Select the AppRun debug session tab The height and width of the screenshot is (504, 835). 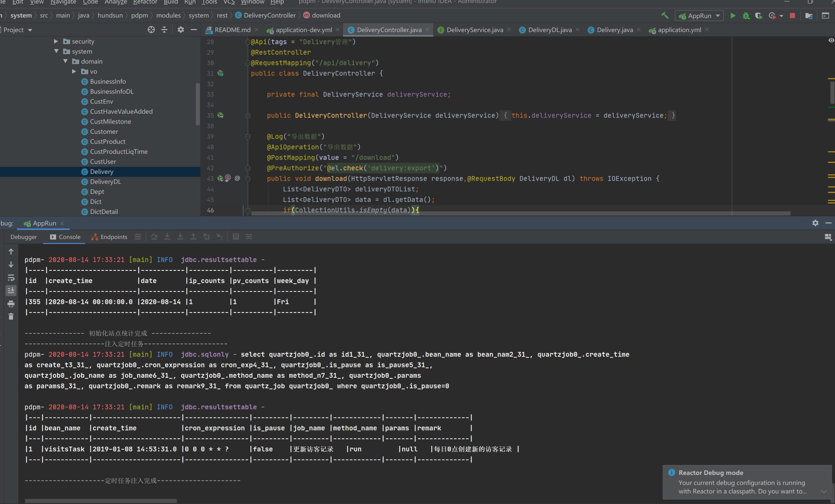click(x=44, y=223)
